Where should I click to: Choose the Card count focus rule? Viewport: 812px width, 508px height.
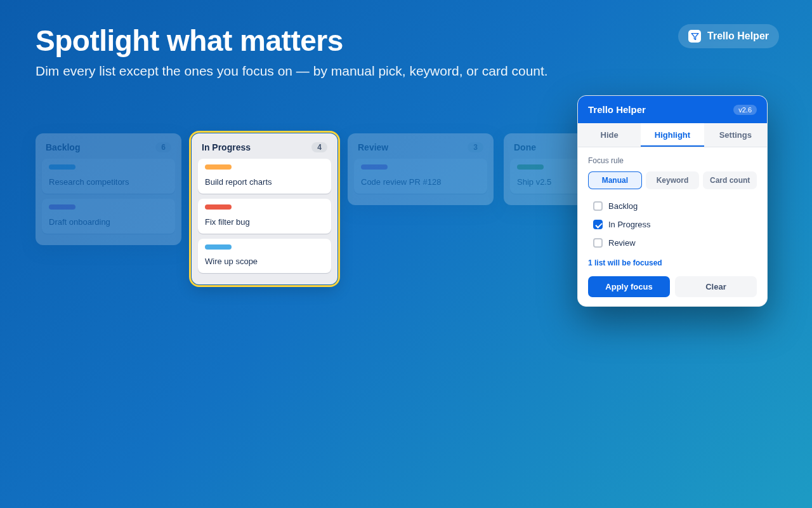pos(730,180)
